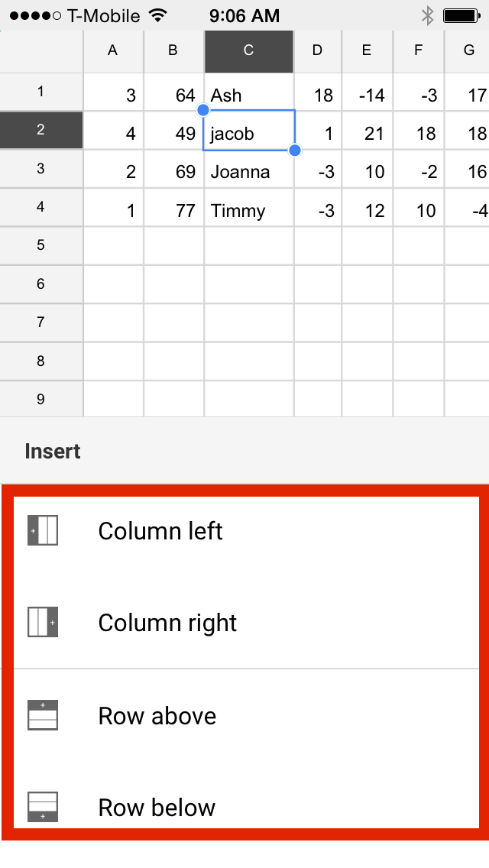This screenshot has height=868, width=489.
Task: Choose Column right from the Insert menu
Action: click(x=167, y=622)
